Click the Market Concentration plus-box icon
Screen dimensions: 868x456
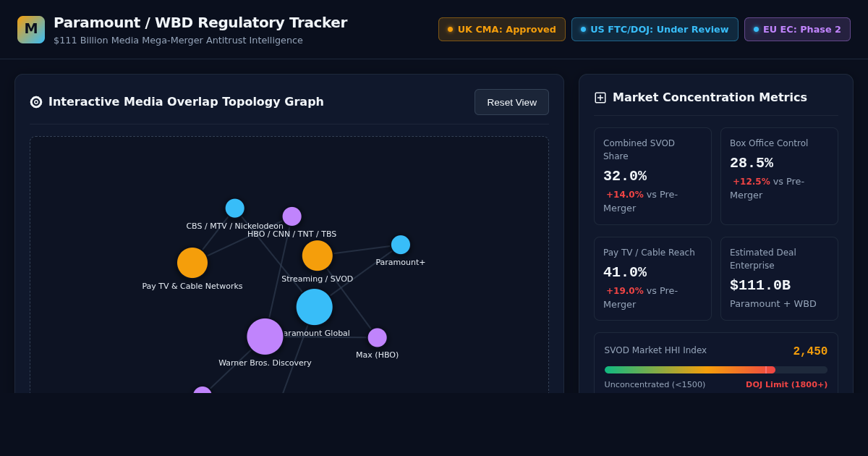coord(600,98)
